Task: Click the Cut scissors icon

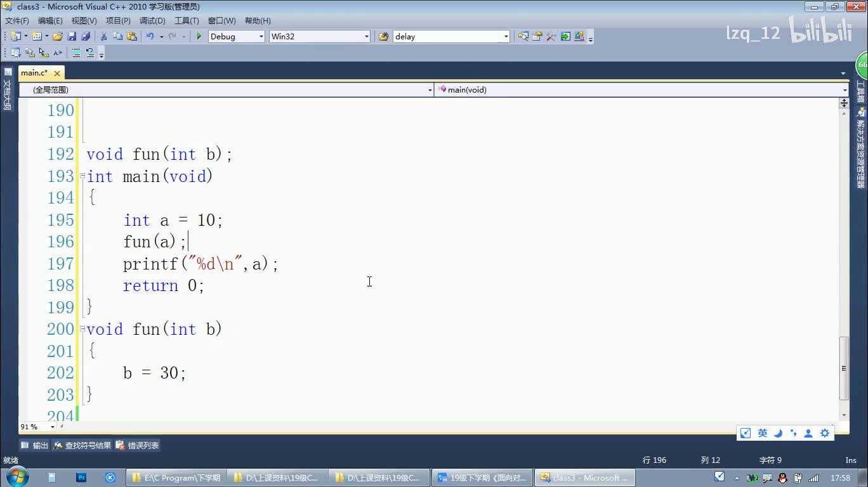Action: coord(104,37)
